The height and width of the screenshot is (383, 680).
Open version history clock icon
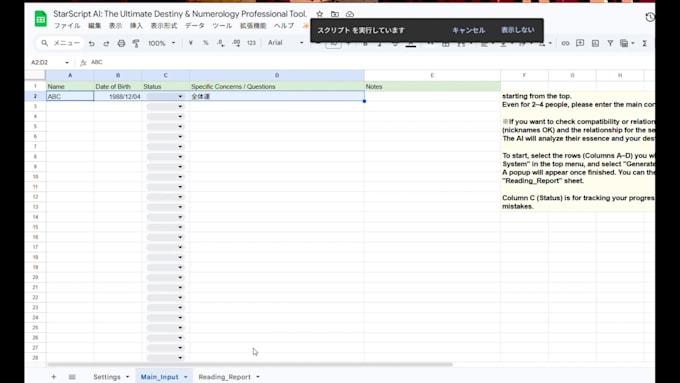click(650, 17)
